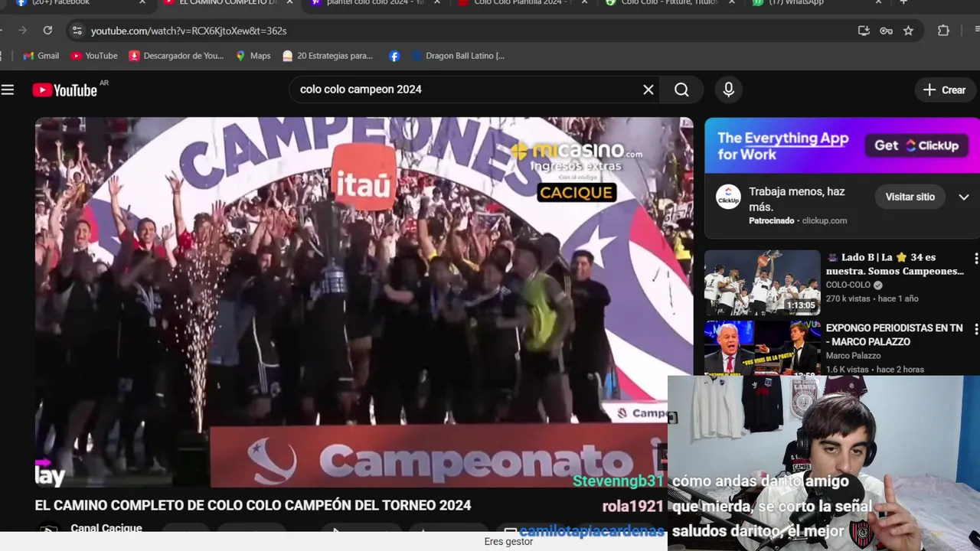Open the Marco Palazzo channel name
This screenshot has height=551, width=980.
tap(853, 355)
